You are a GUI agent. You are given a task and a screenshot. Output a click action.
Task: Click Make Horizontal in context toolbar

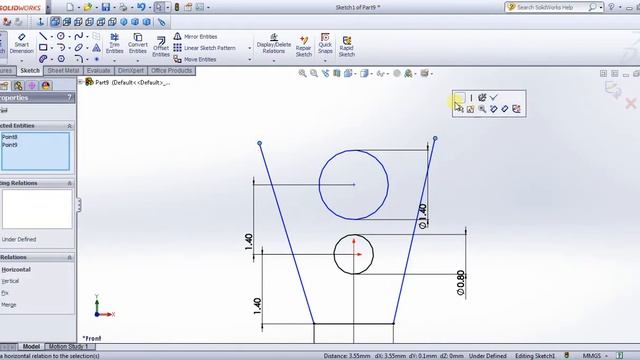point(459,98)
